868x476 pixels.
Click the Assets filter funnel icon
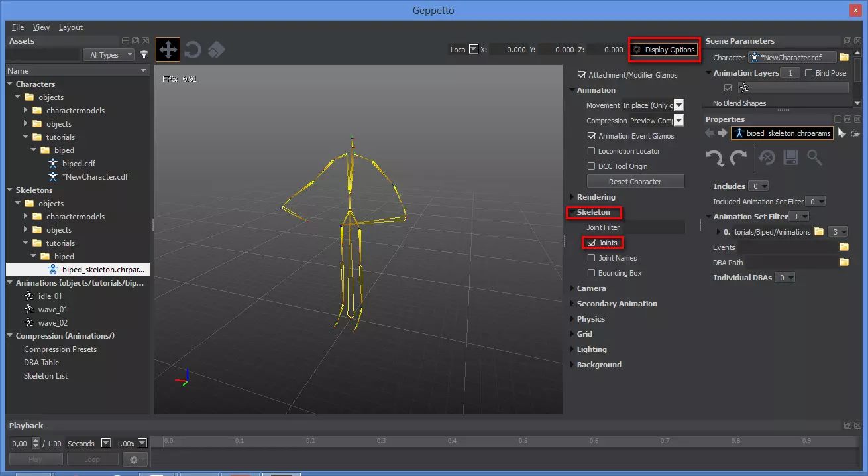pos(144,55)
